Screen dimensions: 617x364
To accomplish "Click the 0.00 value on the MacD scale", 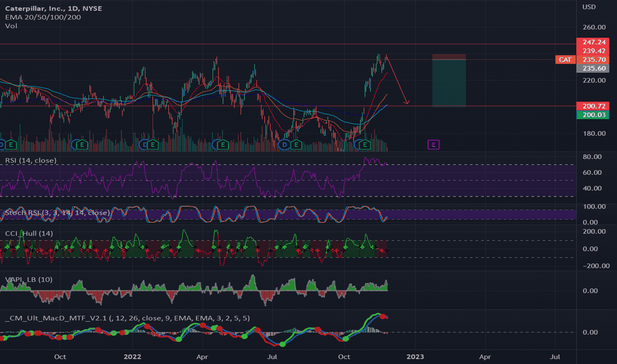I will pos(591,332).
